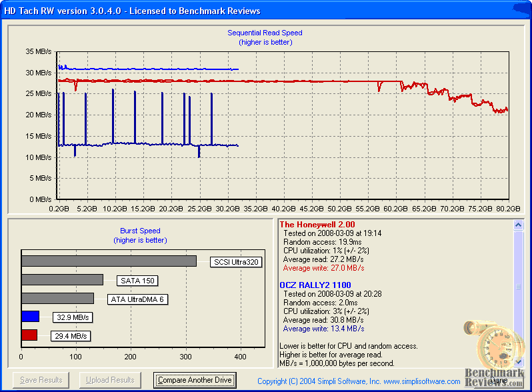The image size is (532, 392).
Task: Click the 'Burst Speed' chart title
Action: (x=140, y=231)
